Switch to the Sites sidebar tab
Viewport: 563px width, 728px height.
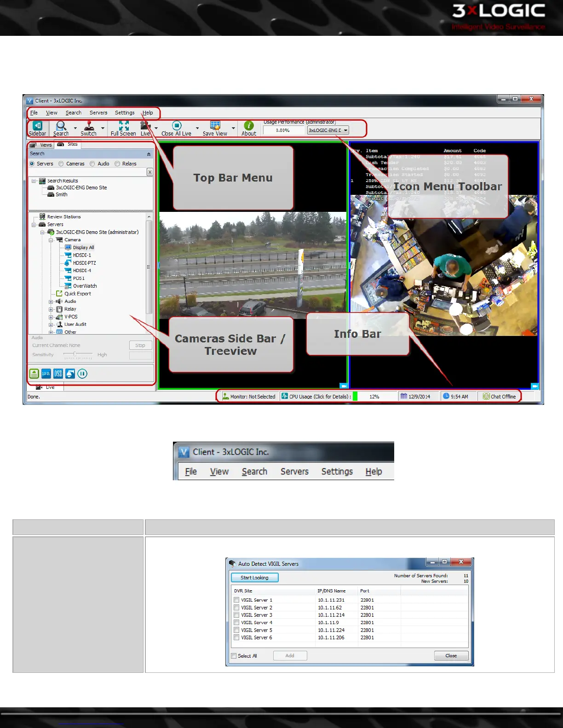(68, 144)
